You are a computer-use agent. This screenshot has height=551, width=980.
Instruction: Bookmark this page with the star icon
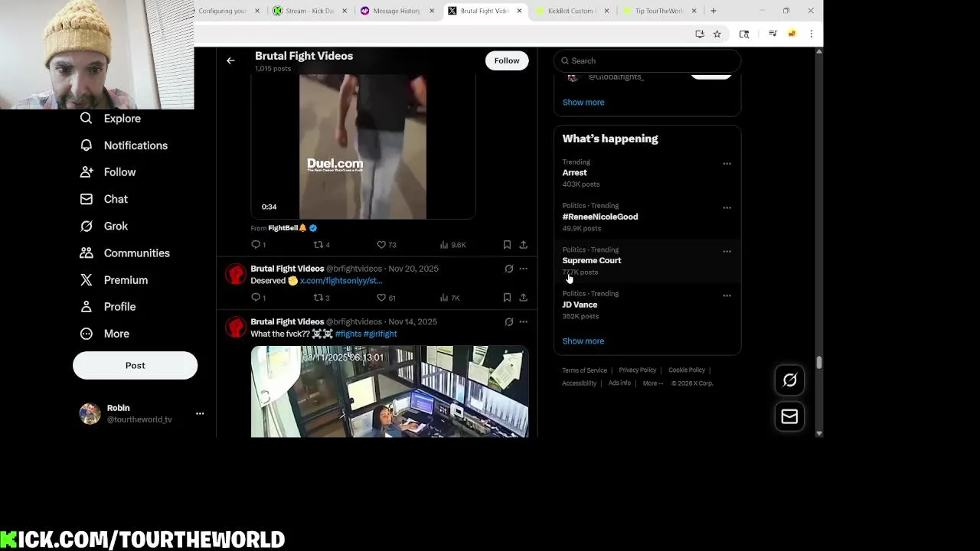717,34
